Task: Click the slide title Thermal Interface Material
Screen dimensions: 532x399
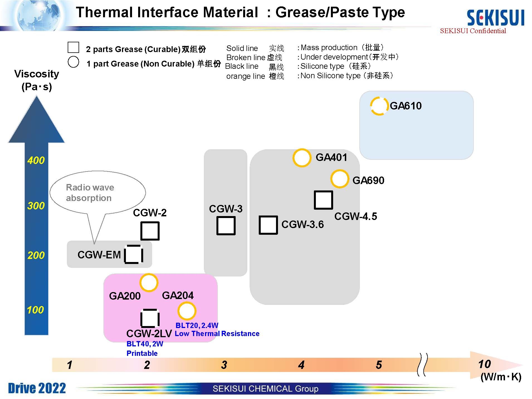Action: pyautogui.click(x=240, y=12)
